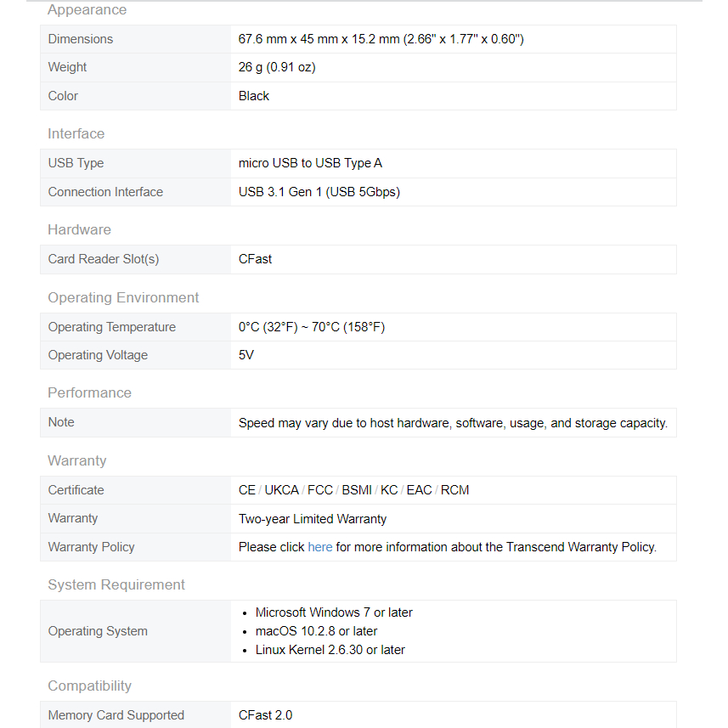Click the 'here' warranty policy link
The height and width of the screenshot is (728, 728).
click(319, 547)
